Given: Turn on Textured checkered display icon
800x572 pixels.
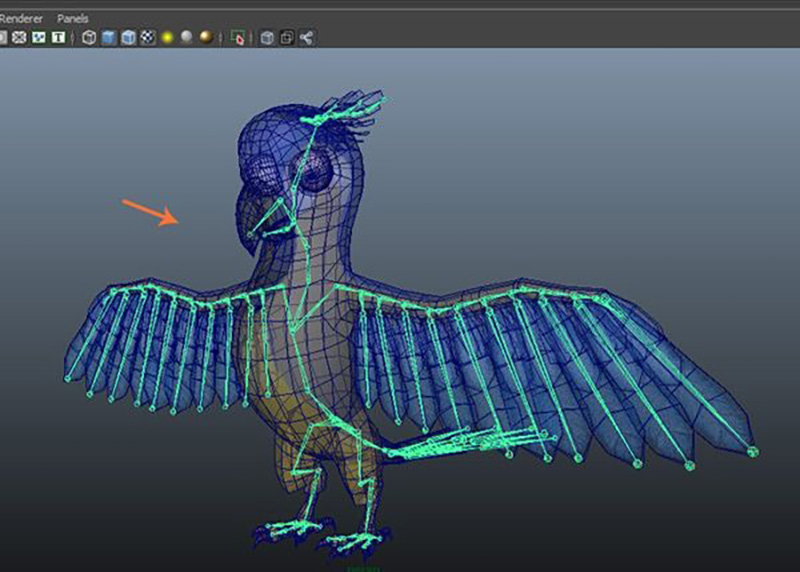Looking at the screenshot, I should [148, 38].
